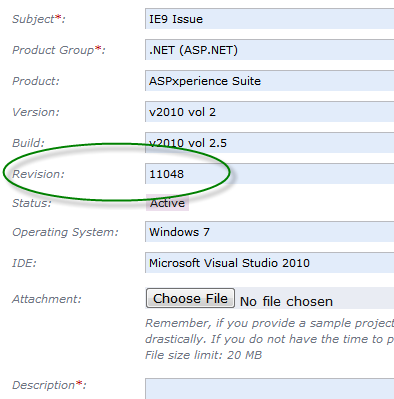Screen dimensions: 394x399
Task: Click the Operating System label
Action: tap(65, 232)
